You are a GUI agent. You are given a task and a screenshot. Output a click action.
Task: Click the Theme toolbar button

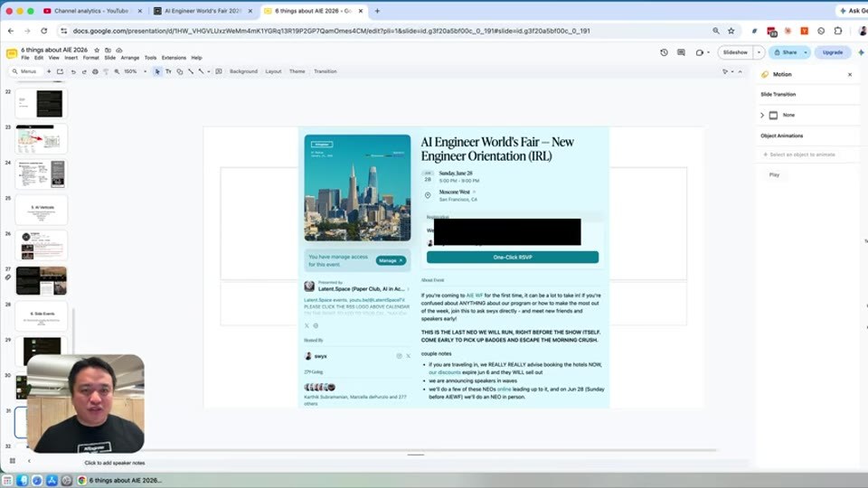[297, 71]
